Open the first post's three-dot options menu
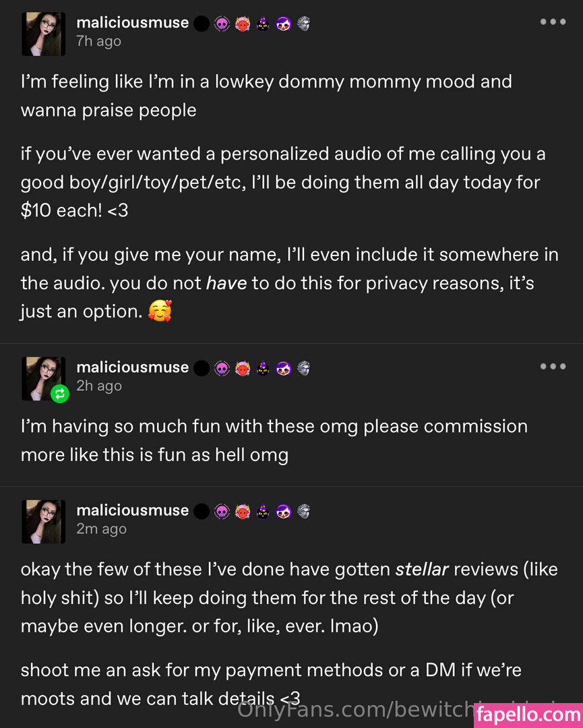Image resolution: width=583 pixels, height=728 pixels. tap(553, 22)
